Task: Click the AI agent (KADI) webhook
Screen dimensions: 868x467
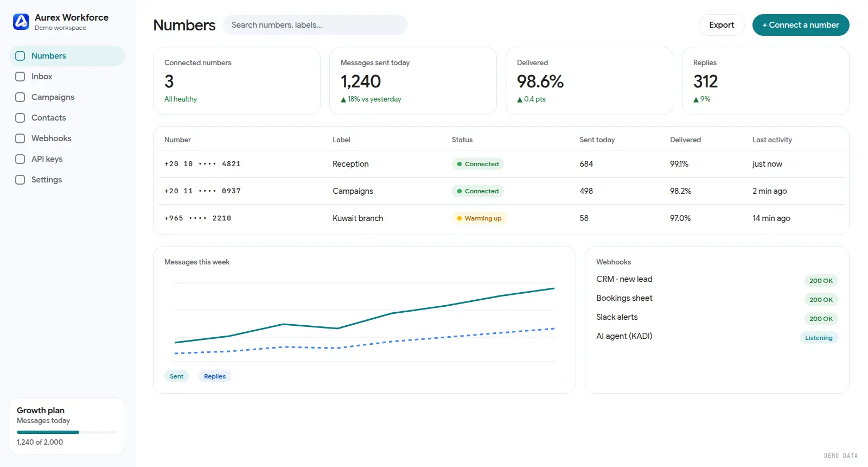Action: (x=624, y=336)
